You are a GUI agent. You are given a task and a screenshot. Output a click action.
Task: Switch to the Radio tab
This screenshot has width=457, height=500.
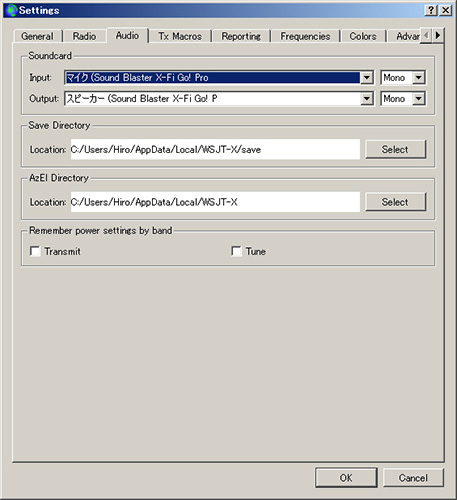point(84,36)
